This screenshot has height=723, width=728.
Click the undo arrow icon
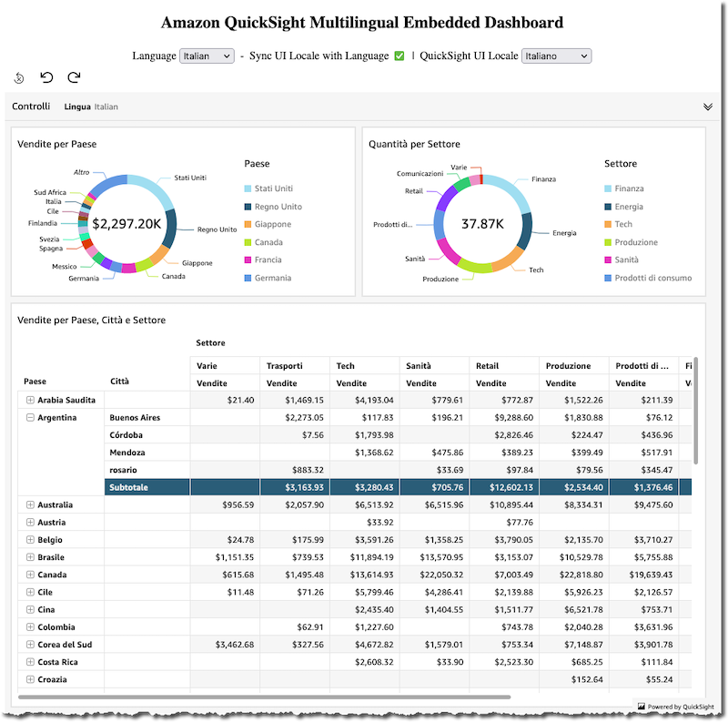[x=46, y=77]
